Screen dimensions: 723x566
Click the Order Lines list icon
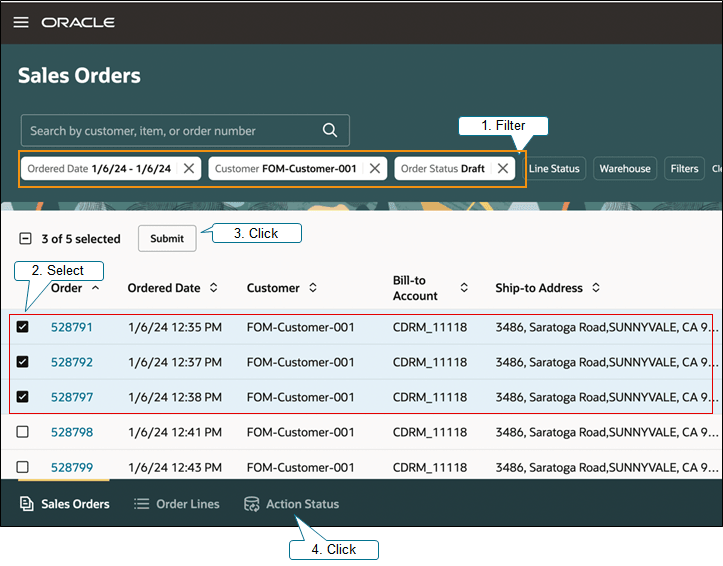pos(141,504)
